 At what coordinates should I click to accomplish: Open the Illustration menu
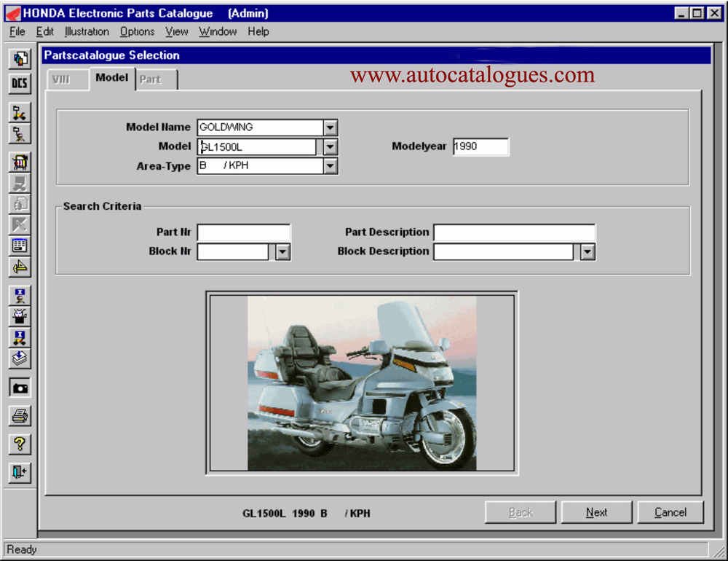(x=87, y=31)
